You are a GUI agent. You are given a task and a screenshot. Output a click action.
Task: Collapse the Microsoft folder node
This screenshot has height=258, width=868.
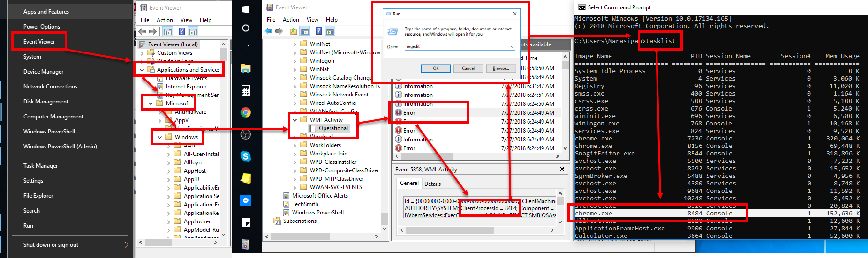click(x=151, y=103)
